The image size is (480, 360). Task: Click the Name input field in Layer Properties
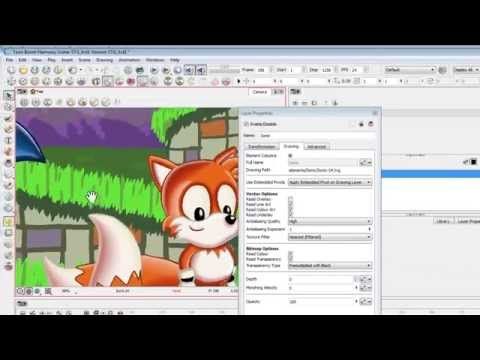pos(317,136)
